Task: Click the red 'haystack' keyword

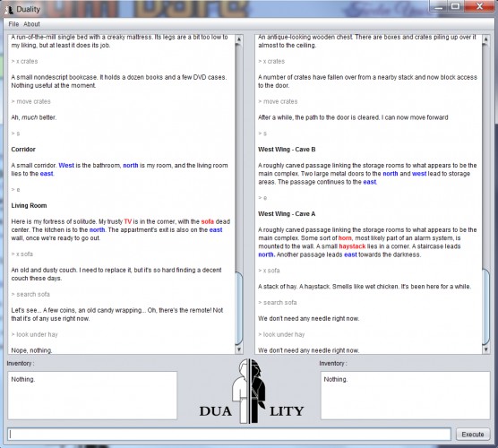Action: pyautogui.click(x=352, y=246)
